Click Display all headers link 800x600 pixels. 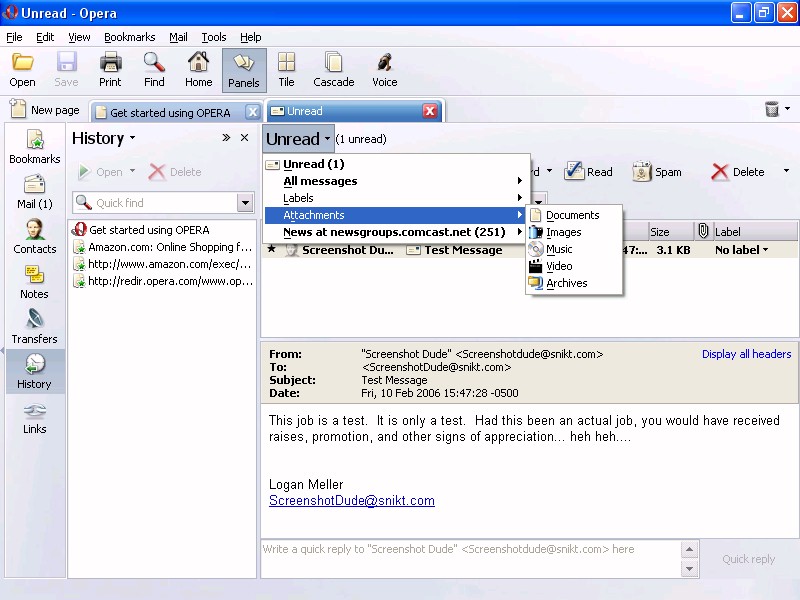click(746, 354)
